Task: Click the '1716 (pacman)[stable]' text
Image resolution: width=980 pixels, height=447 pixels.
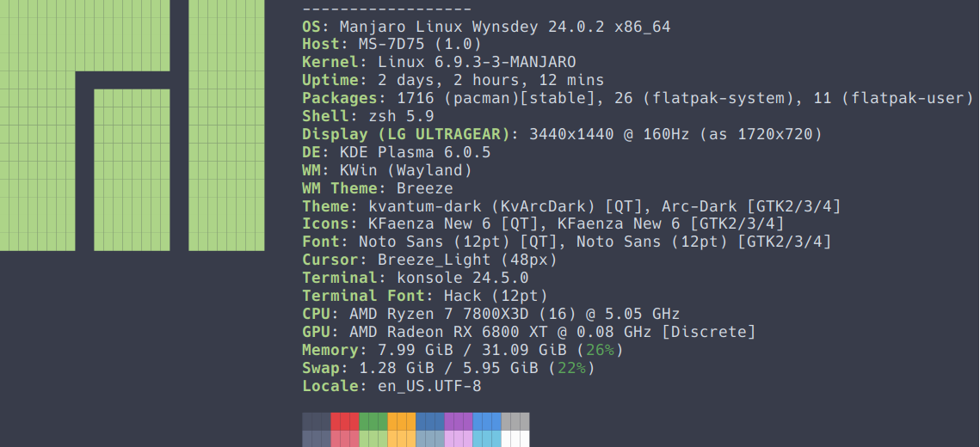Action: 495,99
